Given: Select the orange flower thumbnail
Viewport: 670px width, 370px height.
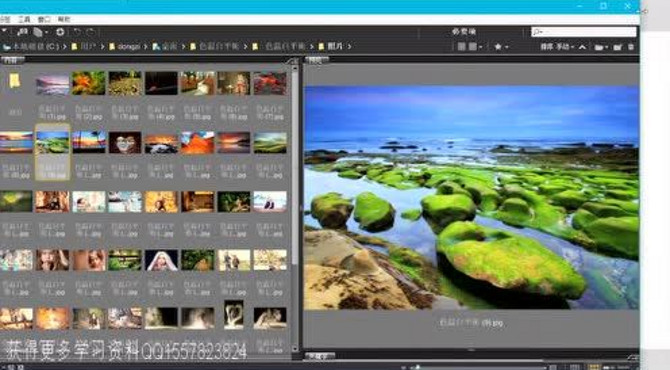Looking at the screenshot, I should point(88,83).
